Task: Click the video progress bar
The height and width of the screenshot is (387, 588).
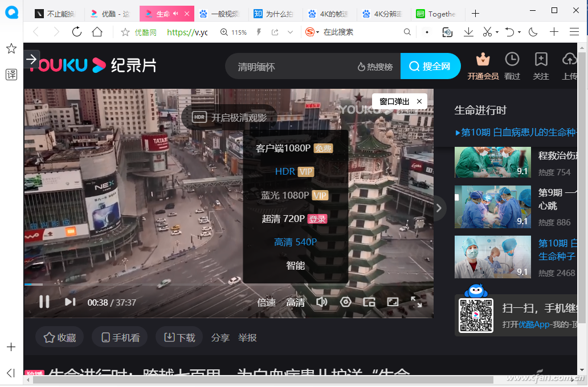Action: point(228,285)
